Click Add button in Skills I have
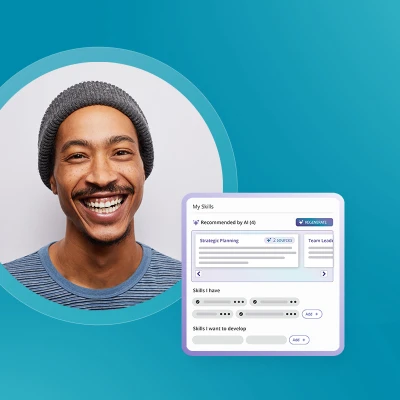400x400 pixels. click(312, 314)
